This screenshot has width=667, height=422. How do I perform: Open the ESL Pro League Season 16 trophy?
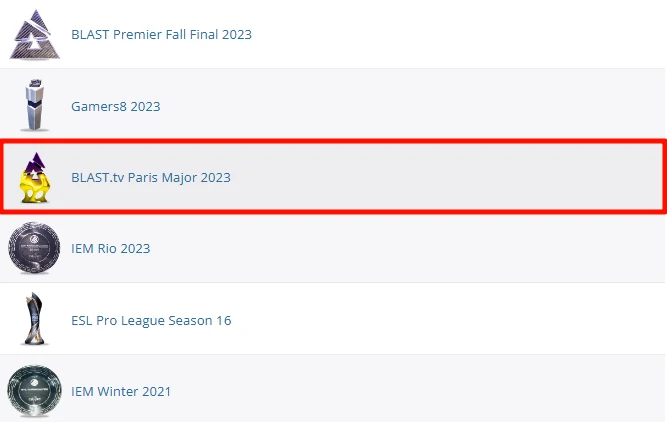[34, 319]
